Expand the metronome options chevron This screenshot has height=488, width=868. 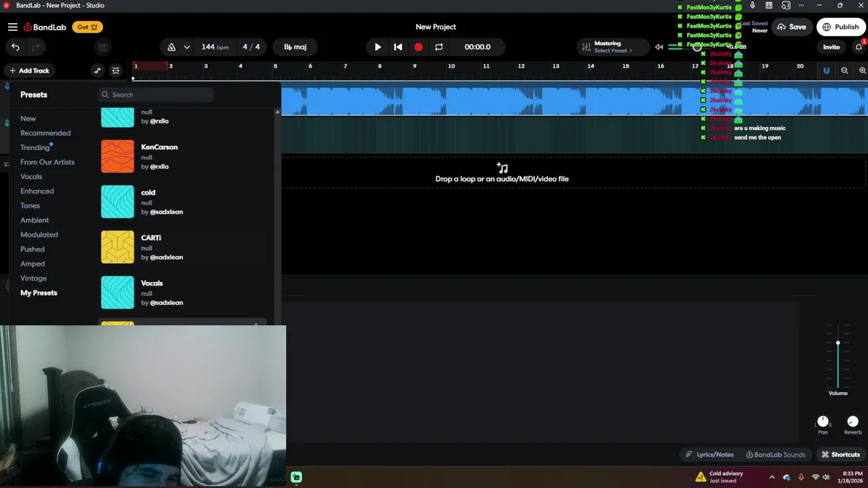coord(186,47)
